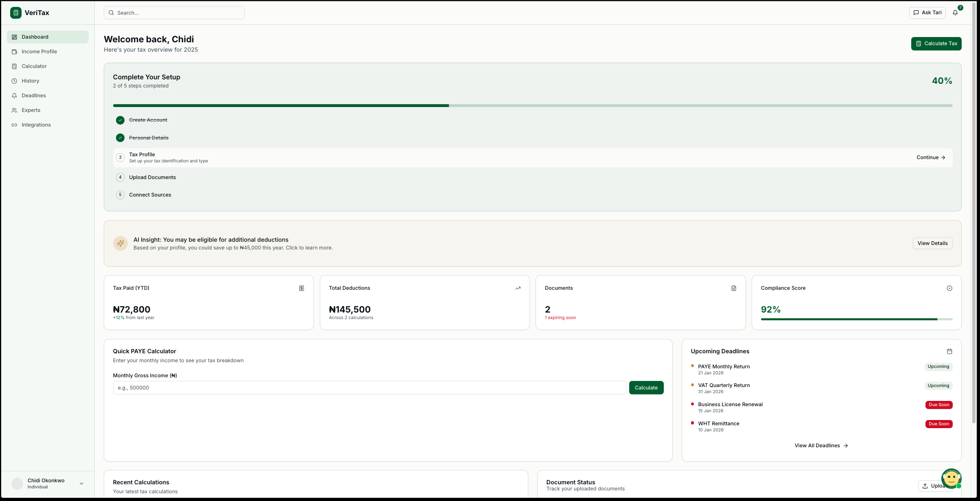Click calendar icon in Upcoming Deadlines

(x=949, y=351)
